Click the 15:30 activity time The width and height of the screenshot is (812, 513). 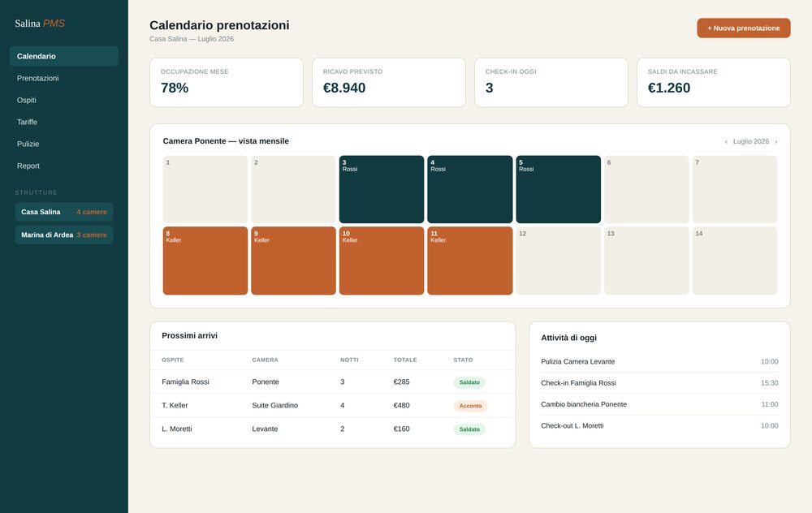(769, 383)
